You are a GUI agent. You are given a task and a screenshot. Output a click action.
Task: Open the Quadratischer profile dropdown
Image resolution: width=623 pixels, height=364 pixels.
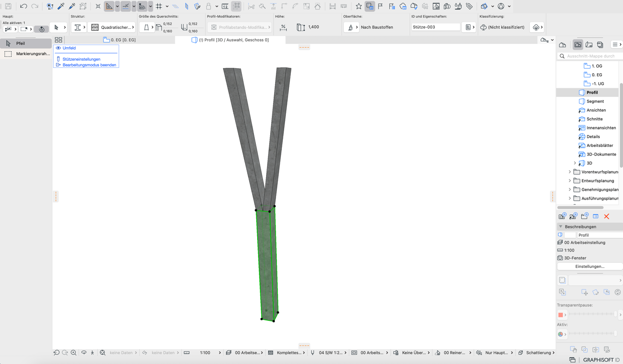112,27
